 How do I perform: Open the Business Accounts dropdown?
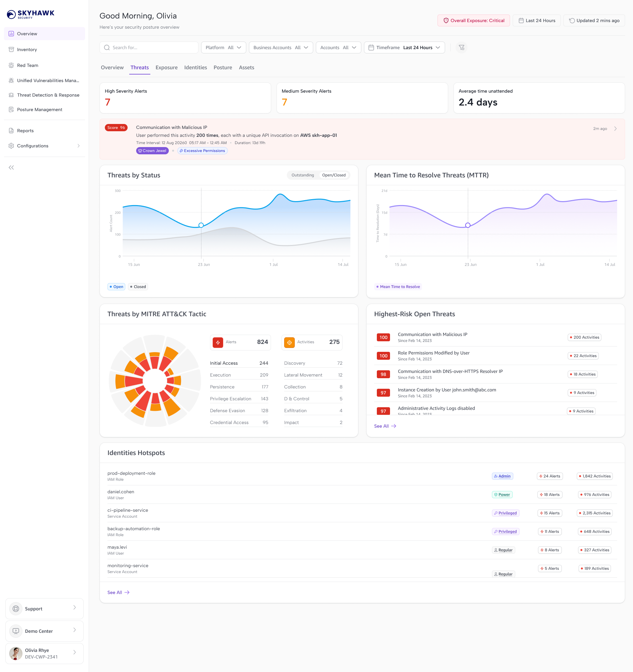tap(281, 48)
